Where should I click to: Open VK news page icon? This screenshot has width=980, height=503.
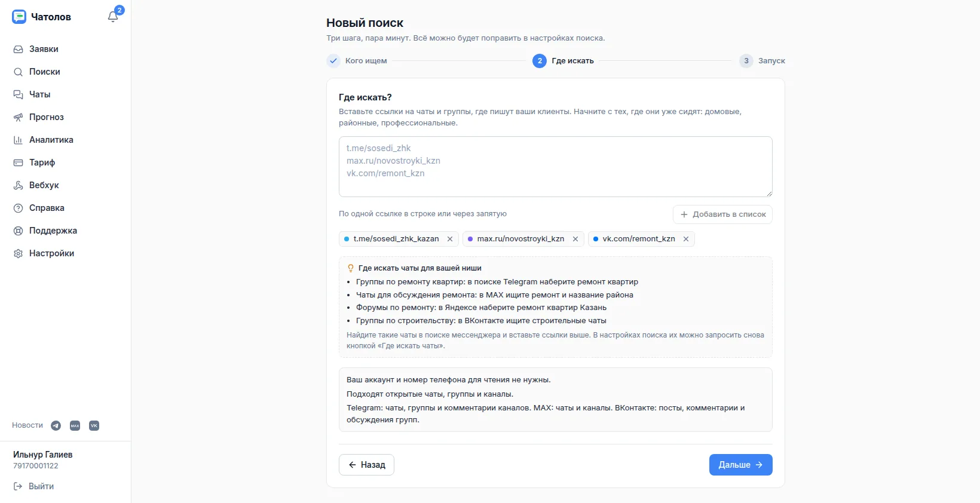[x=94, y=426]
